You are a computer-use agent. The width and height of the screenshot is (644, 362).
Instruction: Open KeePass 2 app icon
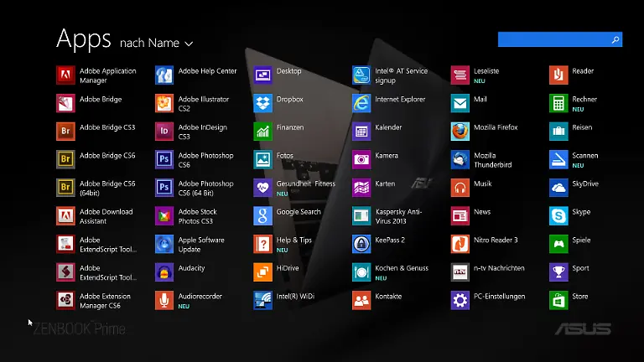coord(362,244)
